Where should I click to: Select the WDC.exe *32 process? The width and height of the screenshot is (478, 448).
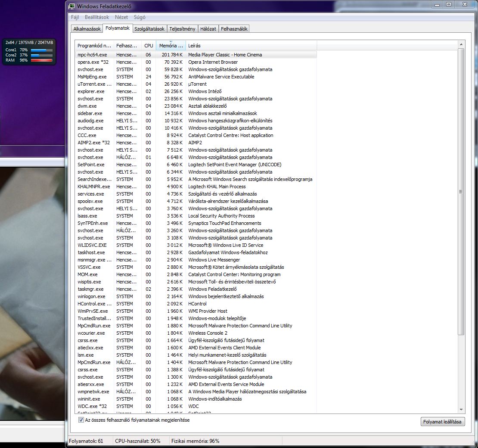click(196, 406)
